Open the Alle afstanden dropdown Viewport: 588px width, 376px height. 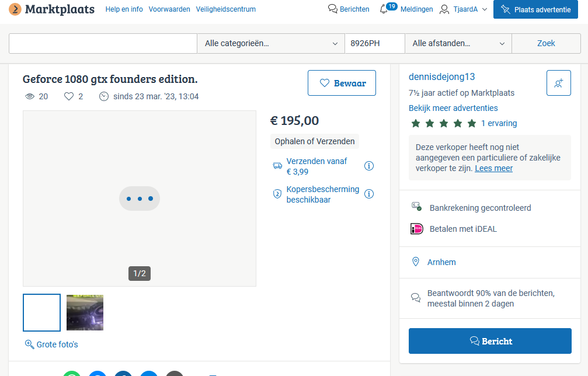(x=458, y=43)
